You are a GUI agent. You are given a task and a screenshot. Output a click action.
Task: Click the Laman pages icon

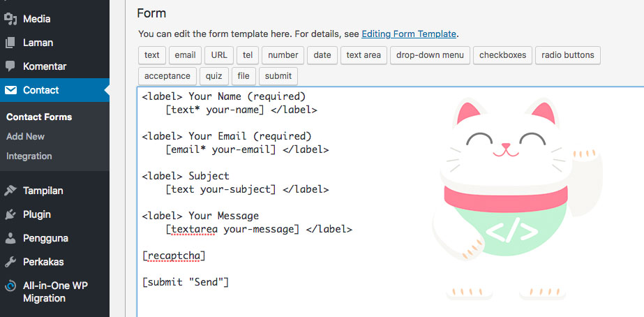pyautogui.click(x=10, y=43)
